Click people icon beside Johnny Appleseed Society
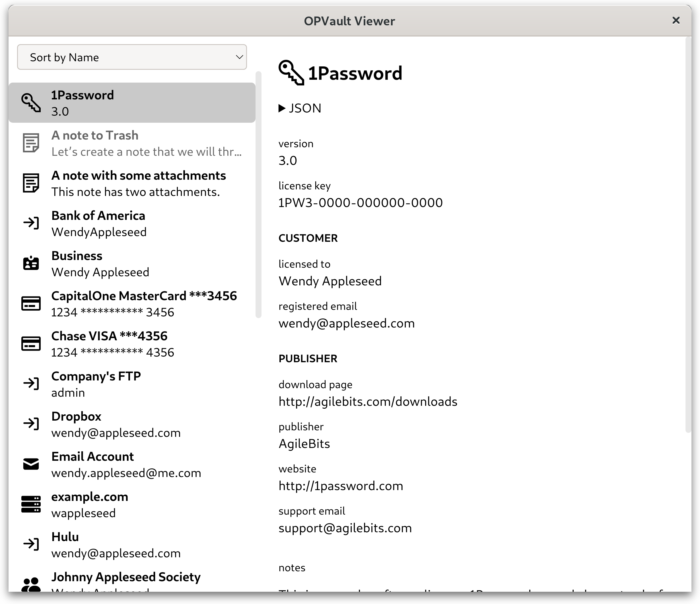Image resolution: width=700 pixels, height=604 pixels. tap(31, 584)
